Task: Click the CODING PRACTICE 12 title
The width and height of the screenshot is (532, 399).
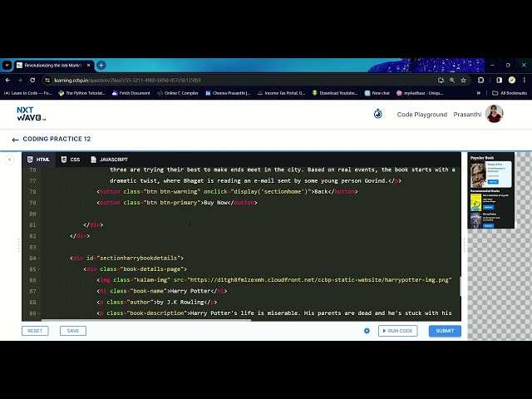Action: pos(57,139)
